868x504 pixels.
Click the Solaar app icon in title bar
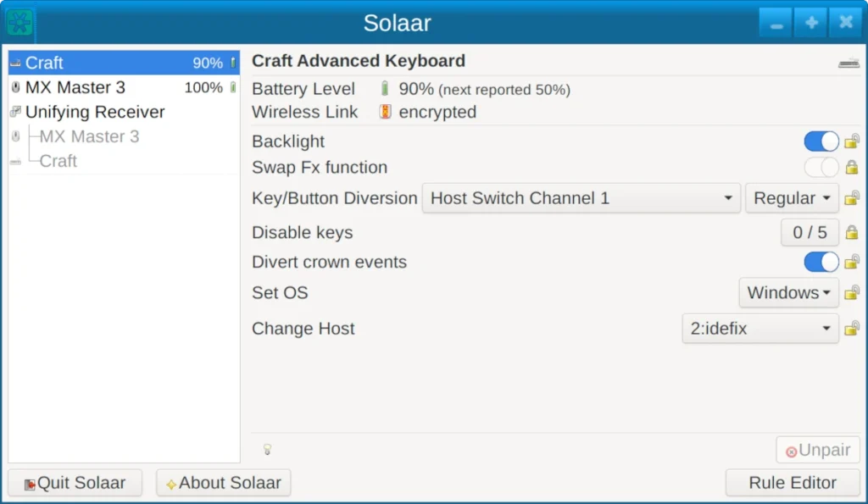click(19, 22)
